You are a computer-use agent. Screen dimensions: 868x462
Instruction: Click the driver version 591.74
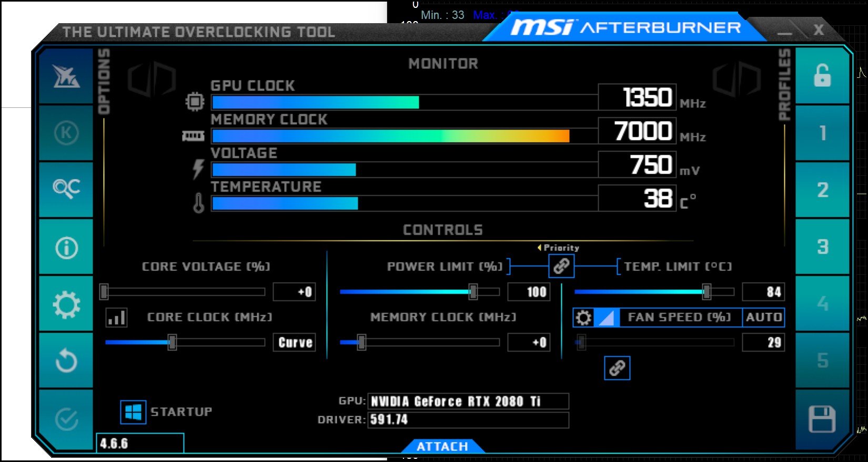(x=468, y=420)
